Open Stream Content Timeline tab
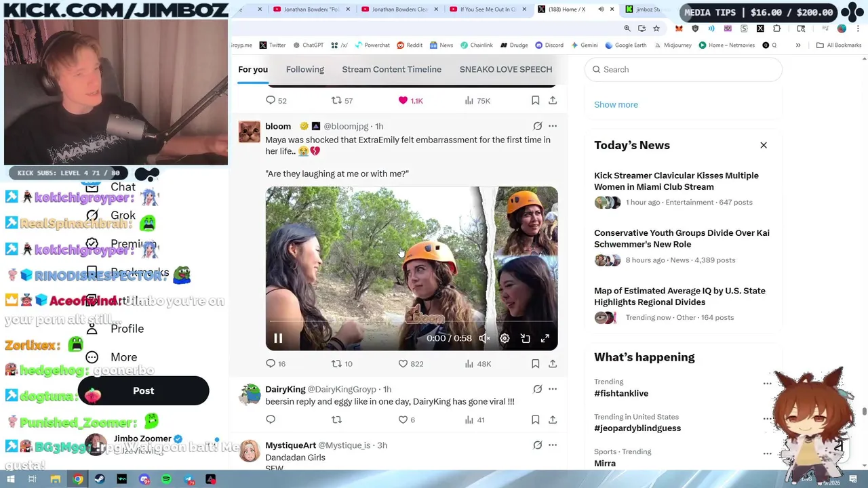868x488 pixels. (x=391, y=69)
